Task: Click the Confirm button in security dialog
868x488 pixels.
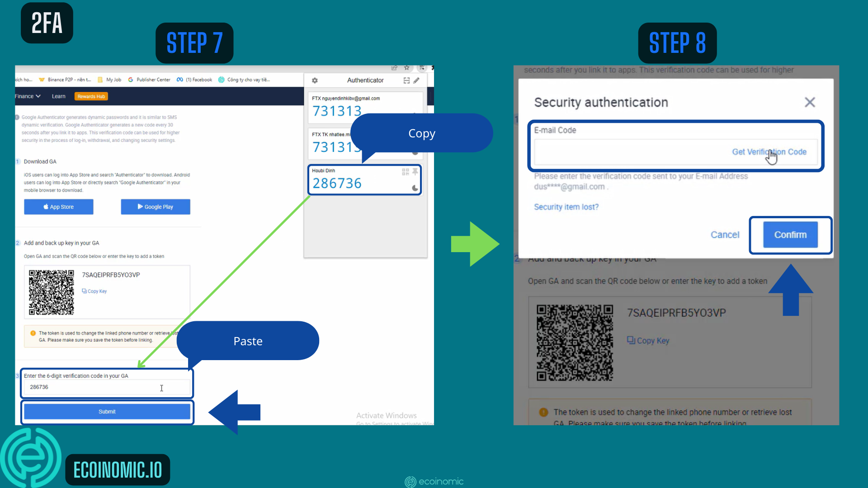Action: (790, 234)
